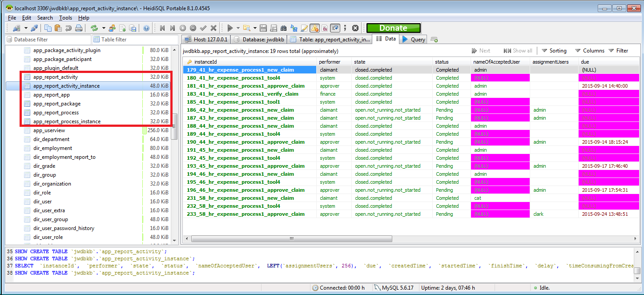The height and width of the screenshot is (295, 644).
Task: Toggle the BLOB hex display icon
Action: click(x=325, y=28)
